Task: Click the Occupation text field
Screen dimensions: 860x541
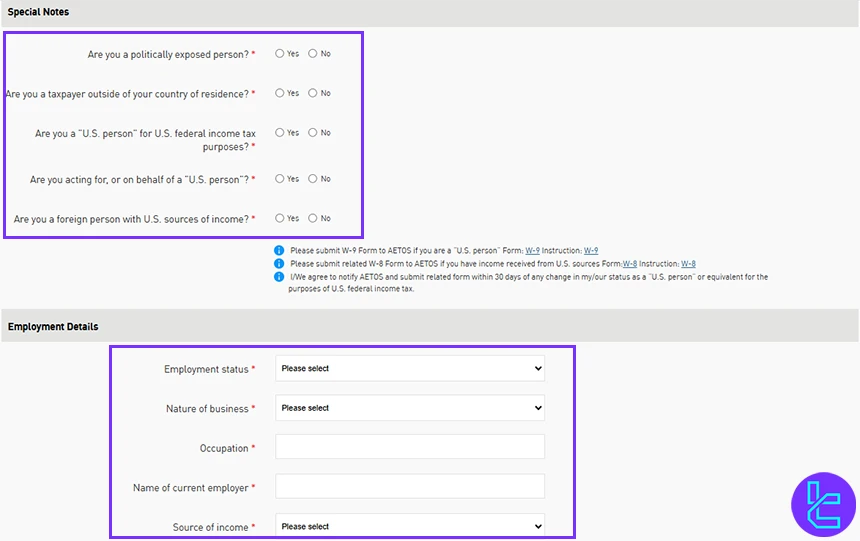Action: pyautogui.click(x=410, y=447)
